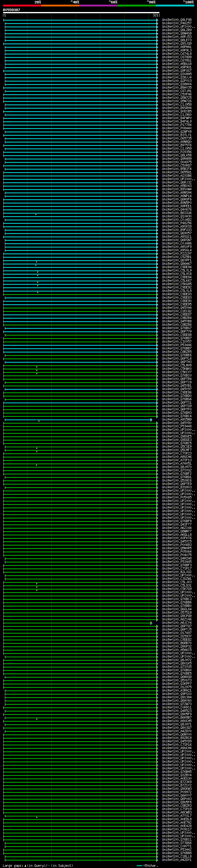Click the cyan =50char scale legend bar

[x=139, y=866]
